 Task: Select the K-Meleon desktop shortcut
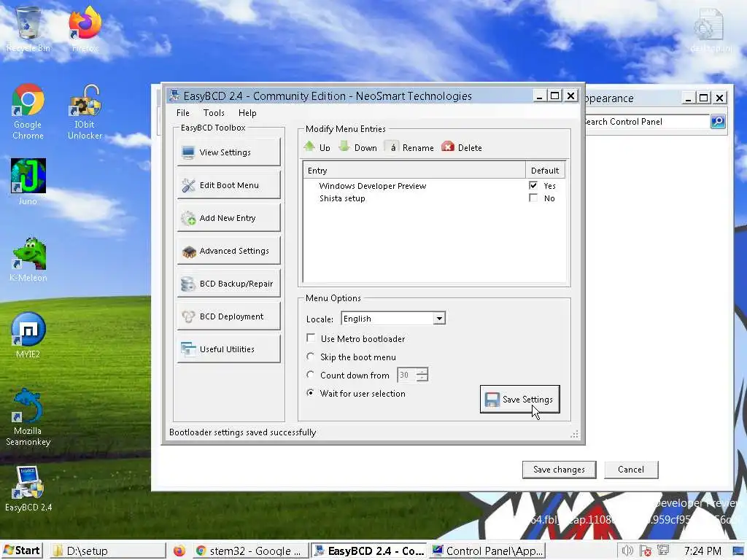pyautogui.click(x=28, y=260)
